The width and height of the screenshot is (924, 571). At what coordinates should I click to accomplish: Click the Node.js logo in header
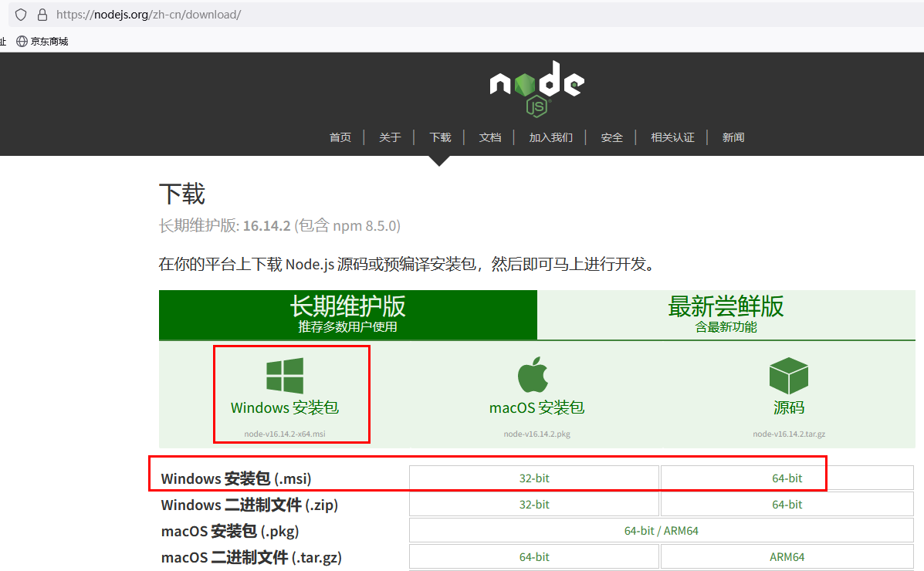[536, 89]
